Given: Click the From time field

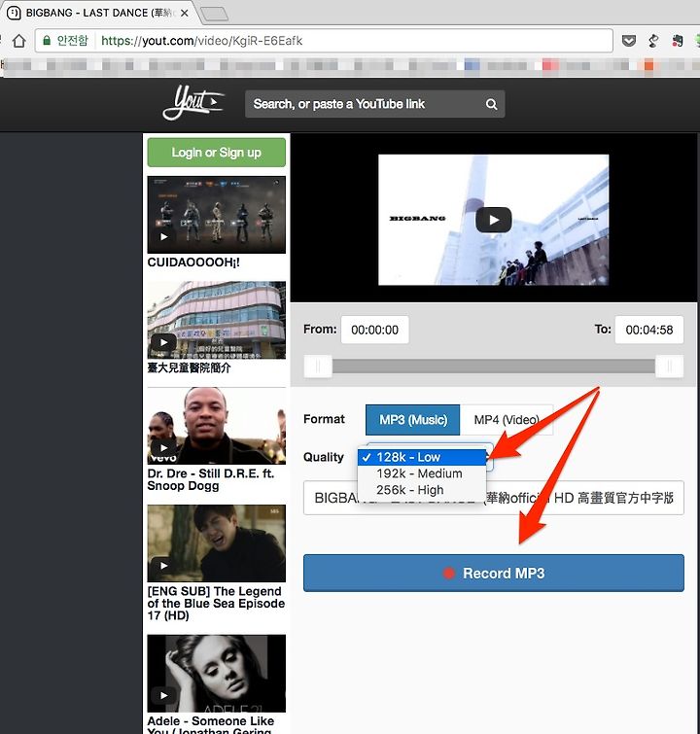Looking at the screenshot, I should [x=374, y=330].
